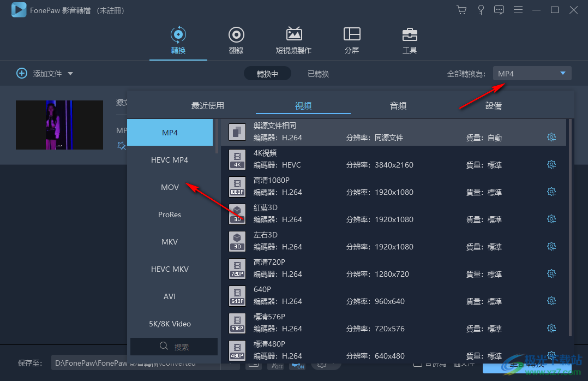The image size is (588, 381).
Task: Click the 480P film format icon
Action: pos(237,350)
